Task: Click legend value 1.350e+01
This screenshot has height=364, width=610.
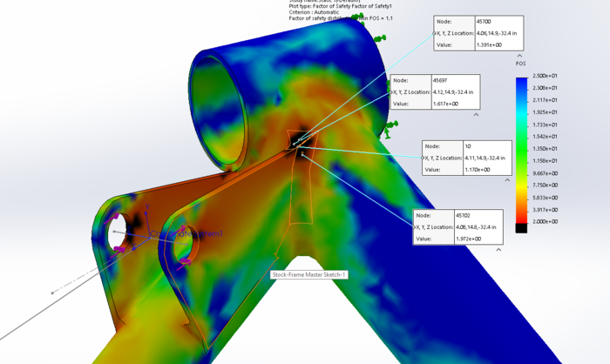Action: click(x=545, y=149)
